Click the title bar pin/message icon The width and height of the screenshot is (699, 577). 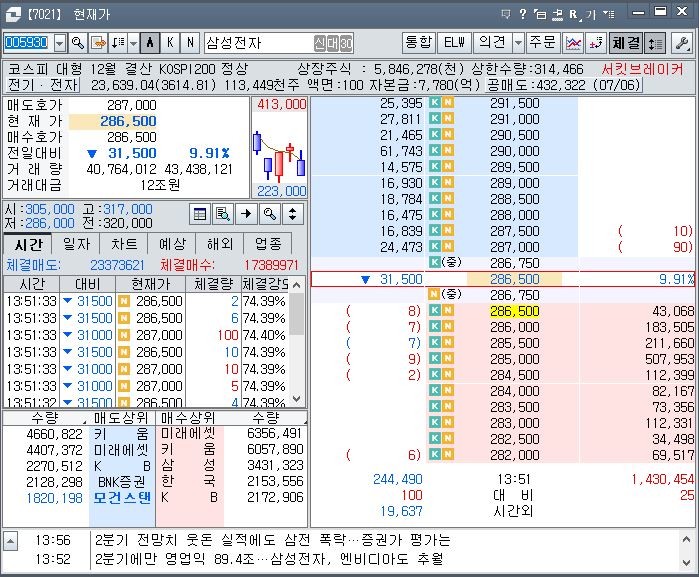(x=505, y=14)
